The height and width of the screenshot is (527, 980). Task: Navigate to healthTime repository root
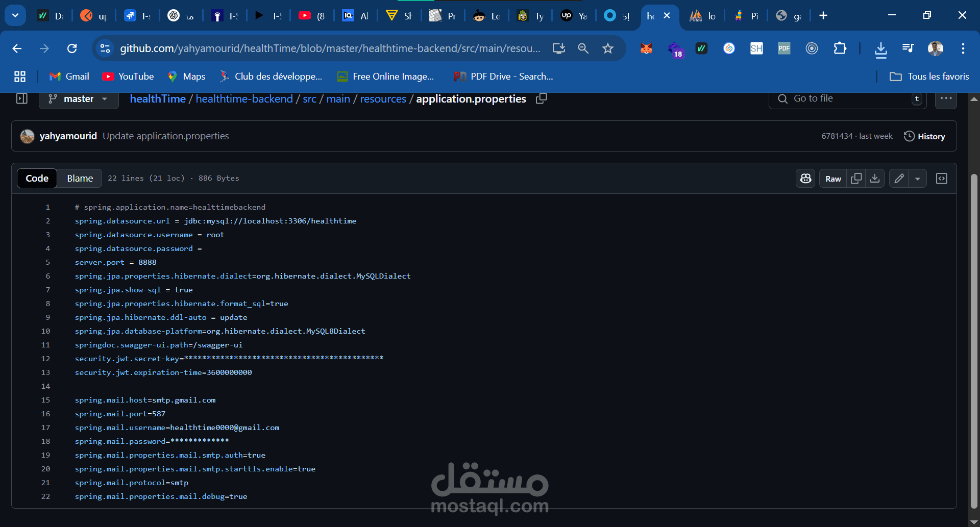158,99
